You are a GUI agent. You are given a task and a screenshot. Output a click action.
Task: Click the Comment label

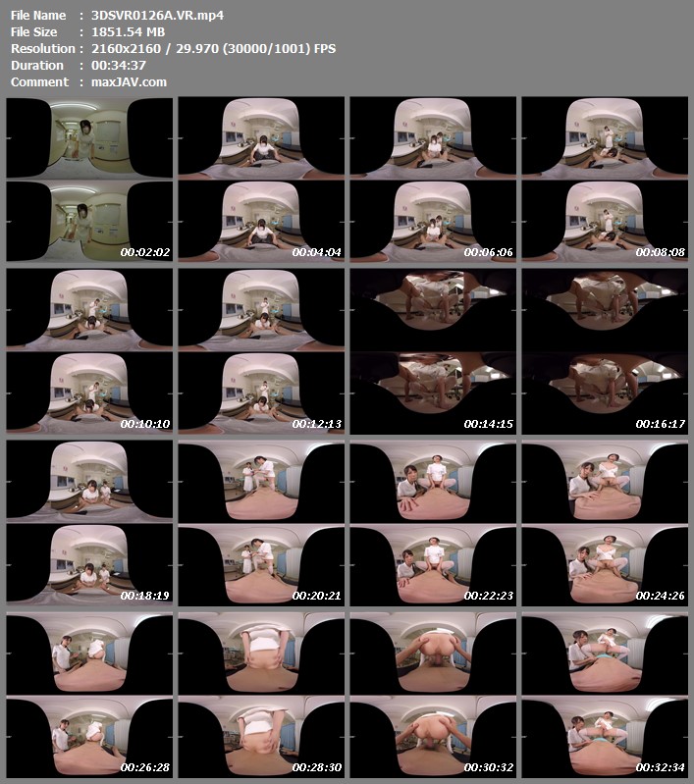(40, 82)
